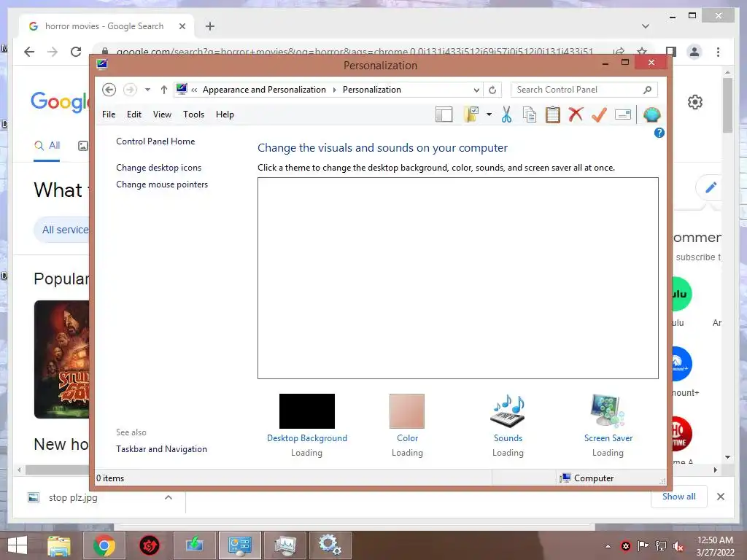Go up one level with the up arrow
The width and height of the screenshot is (747, 560).
tap(164, 90)
